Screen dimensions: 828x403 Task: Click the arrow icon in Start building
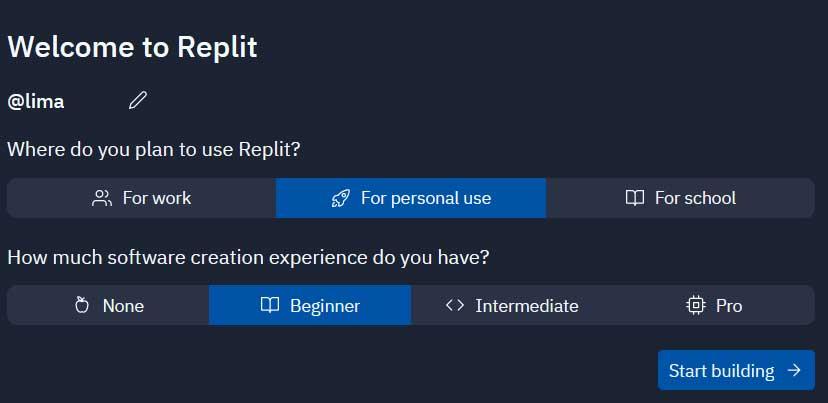coord(794,370)
